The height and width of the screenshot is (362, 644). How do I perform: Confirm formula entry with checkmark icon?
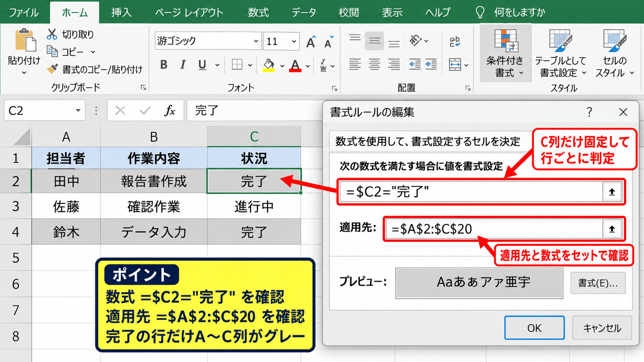tap(145, 111)
